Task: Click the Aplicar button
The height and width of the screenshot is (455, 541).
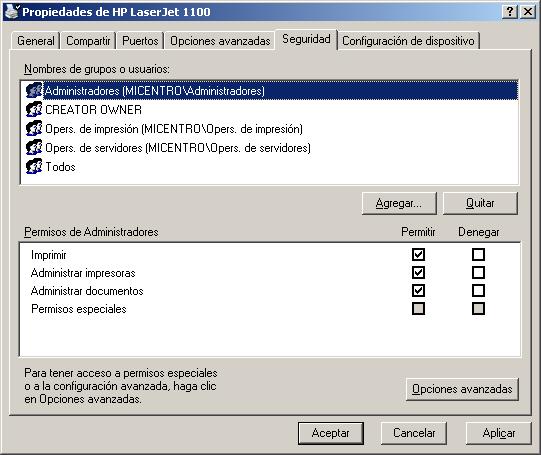Action: coord(498,433)
